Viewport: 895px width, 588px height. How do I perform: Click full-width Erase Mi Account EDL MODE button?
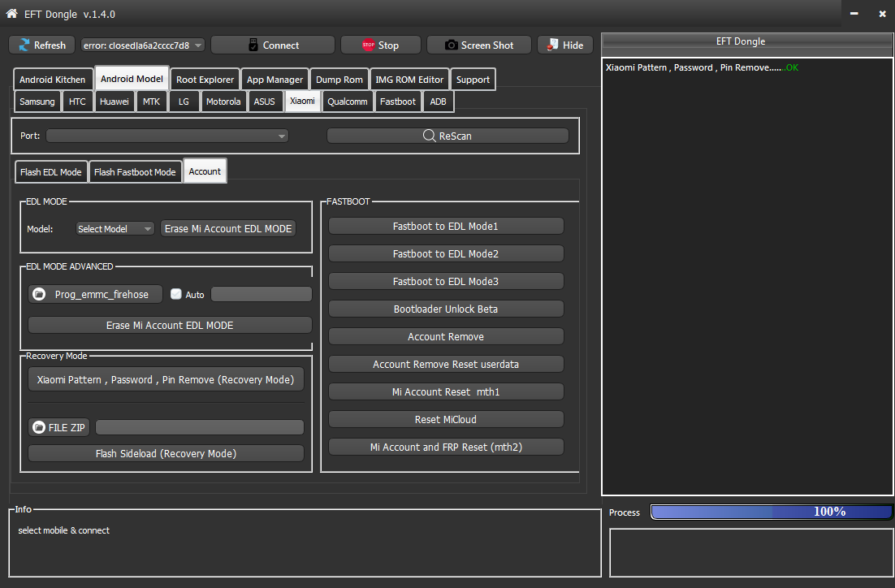click(x=170, y=325)
